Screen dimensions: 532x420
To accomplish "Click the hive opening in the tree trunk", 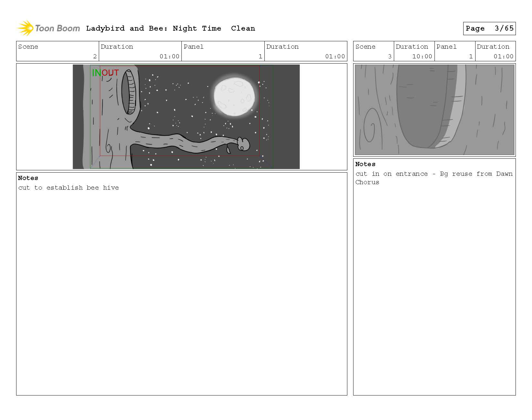I will click(x=128, y=91).
